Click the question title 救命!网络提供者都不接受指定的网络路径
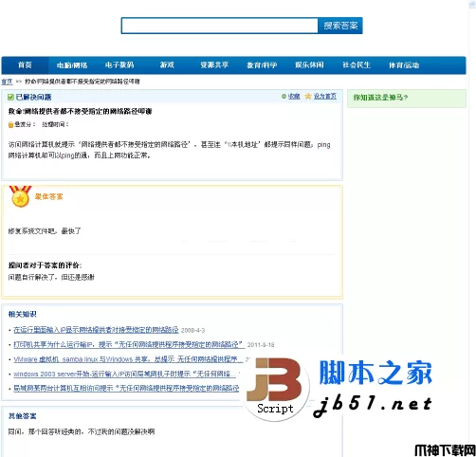The height and width of the screenshot is (457, 476). tap(80, 111)
